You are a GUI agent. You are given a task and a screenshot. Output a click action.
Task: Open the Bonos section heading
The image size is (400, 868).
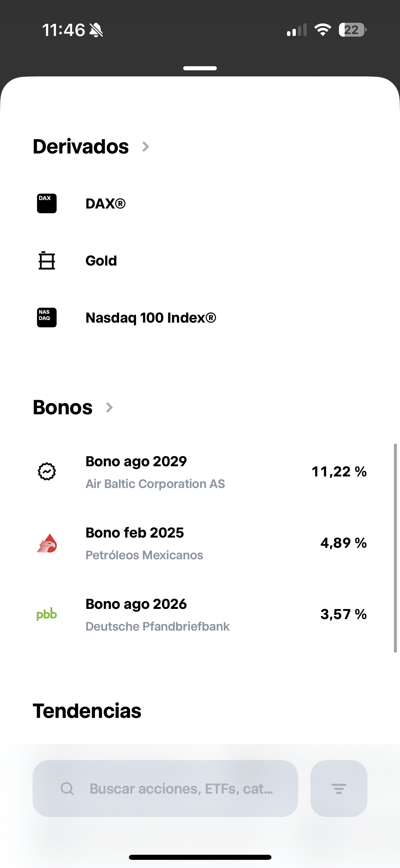click(63, 408)
